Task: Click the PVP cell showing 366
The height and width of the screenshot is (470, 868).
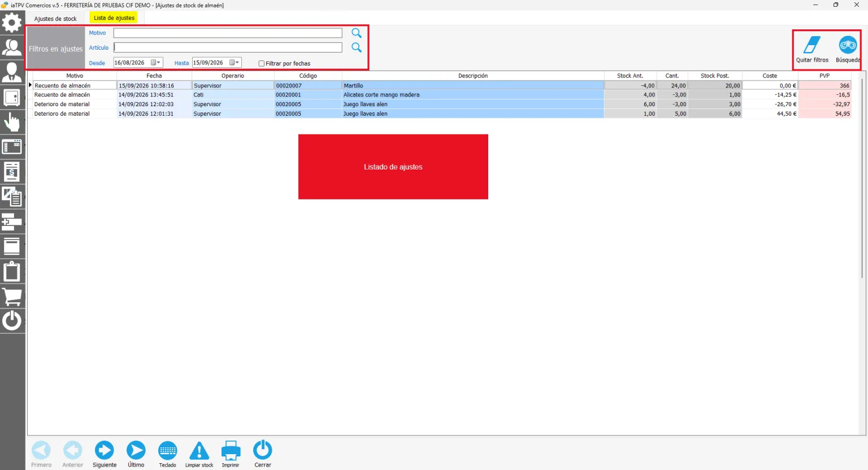Action: pyautogui.click(x=824, y=86)
